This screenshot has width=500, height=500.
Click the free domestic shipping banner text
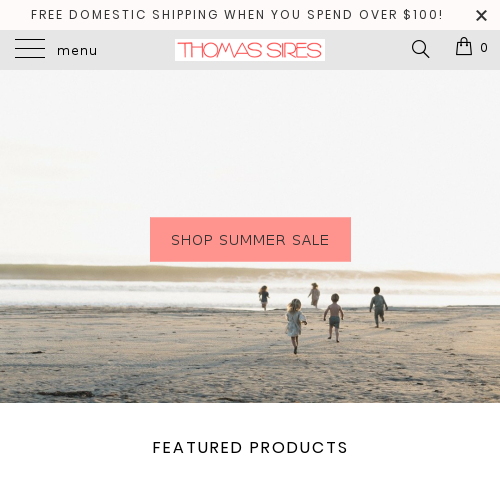tap(237, 15)
